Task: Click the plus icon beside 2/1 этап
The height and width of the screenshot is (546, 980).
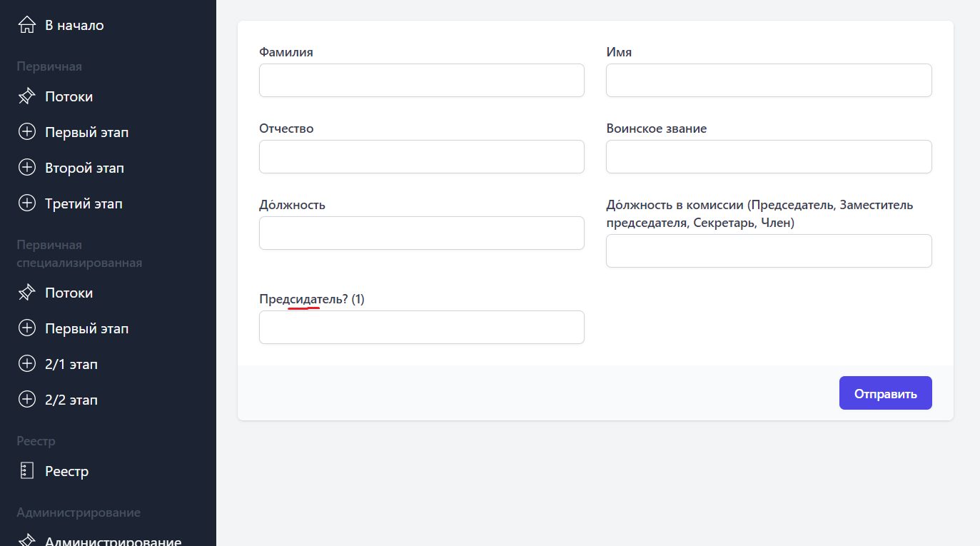Action: tap(26, 364)
